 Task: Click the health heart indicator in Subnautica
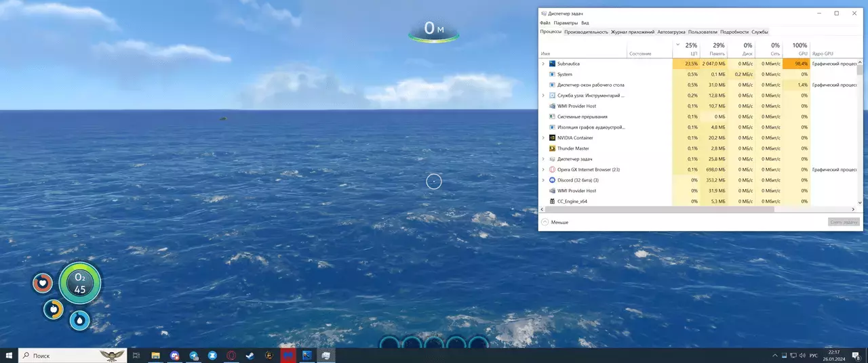coord(43,283)
